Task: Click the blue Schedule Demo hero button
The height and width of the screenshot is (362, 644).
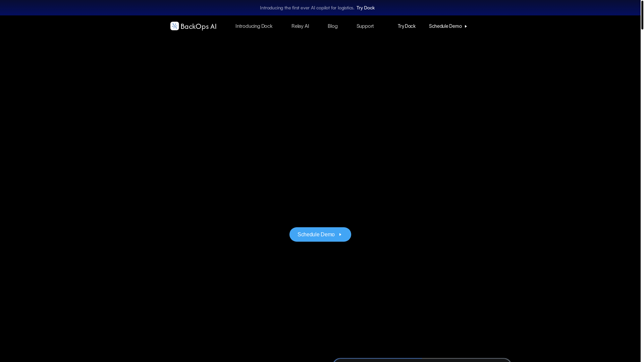Action: pos(320,234)
